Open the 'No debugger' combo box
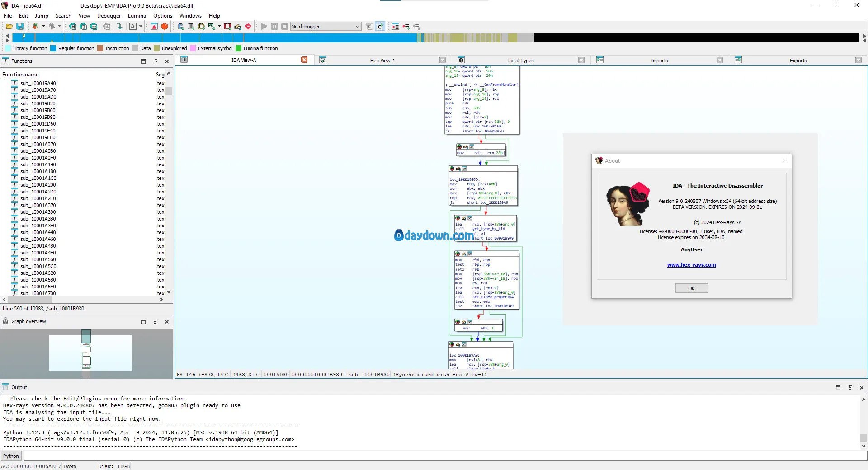Screen dimensions: 868x470 pos(325,27)
